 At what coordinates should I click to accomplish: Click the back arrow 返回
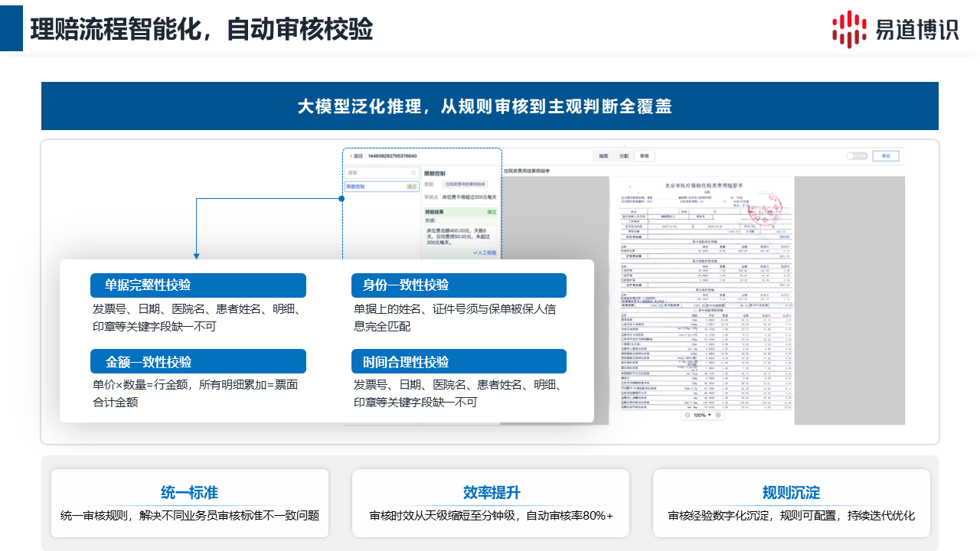(355, 156)
